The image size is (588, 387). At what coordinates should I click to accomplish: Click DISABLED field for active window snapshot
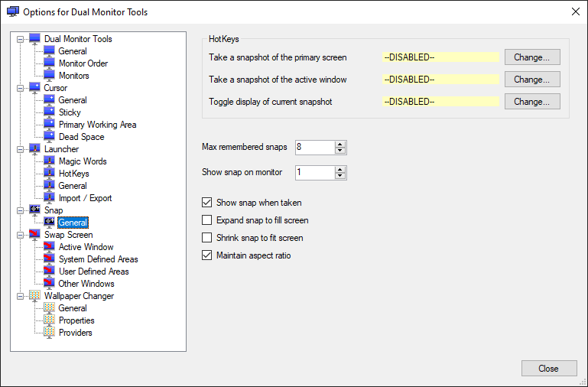(x=440, y=80)
